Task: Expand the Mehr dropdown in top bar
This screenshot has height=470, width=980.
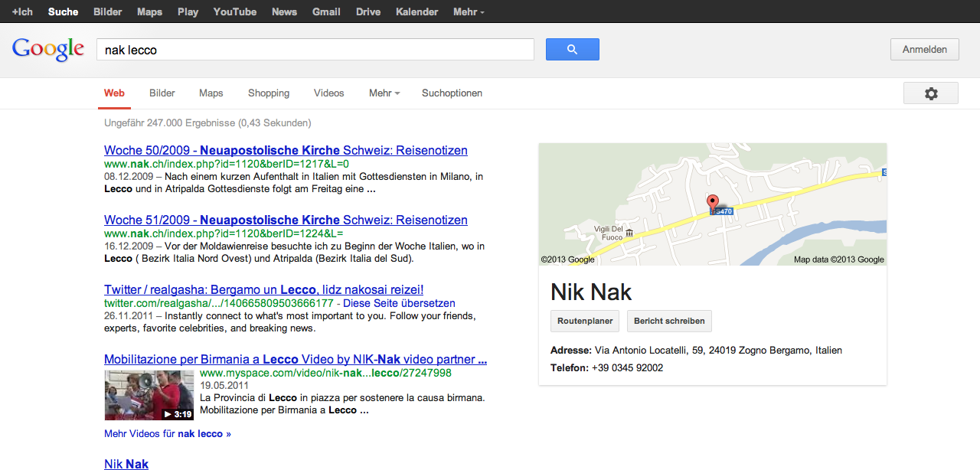Action: 468,12
